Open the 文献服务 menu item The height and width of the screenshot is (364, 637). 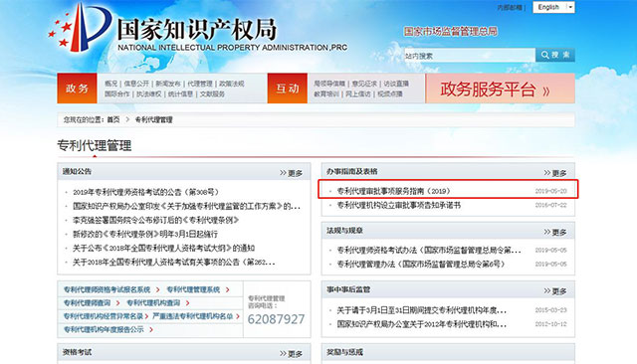coord(212,93)
